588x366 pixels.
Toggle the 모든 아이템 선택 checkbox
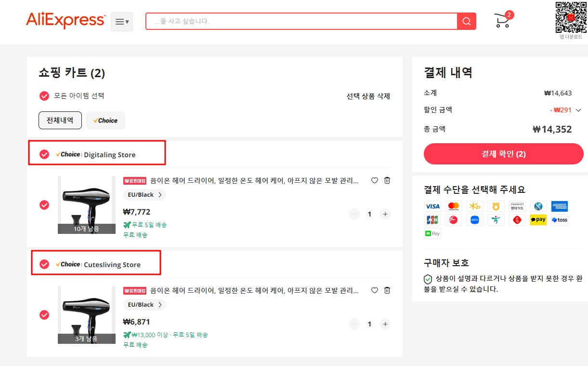(x=44, y=96)
